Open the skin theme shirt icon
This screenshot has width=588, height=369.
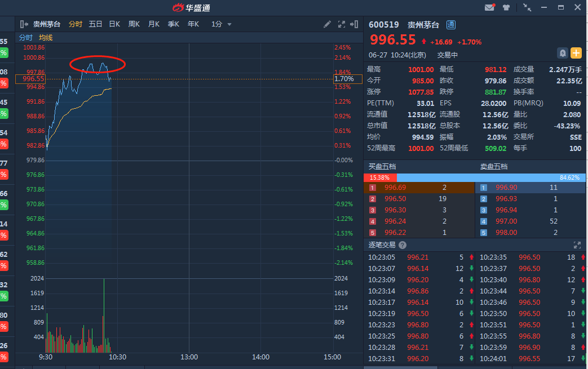506,7
